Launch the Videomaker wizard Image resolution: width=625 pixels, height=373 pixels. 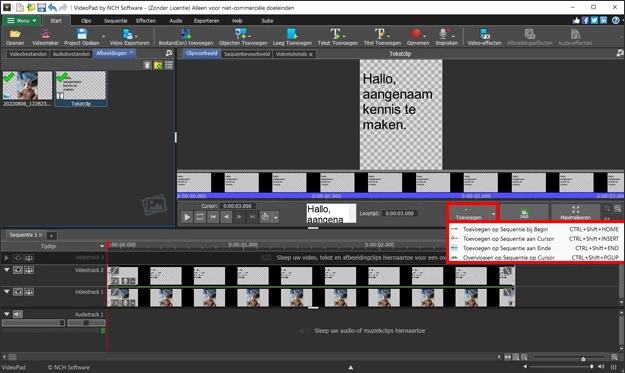45,37
